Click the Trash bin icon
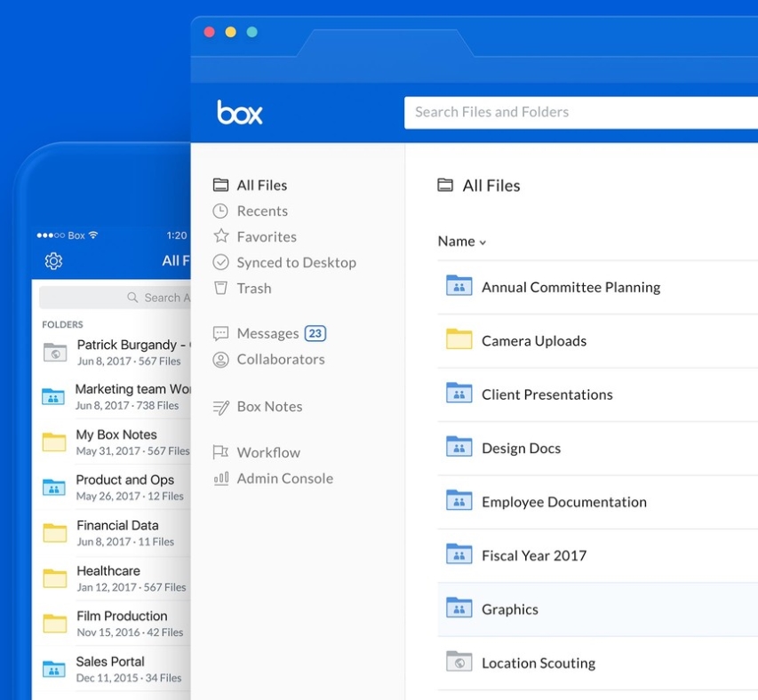 point(220,288)
